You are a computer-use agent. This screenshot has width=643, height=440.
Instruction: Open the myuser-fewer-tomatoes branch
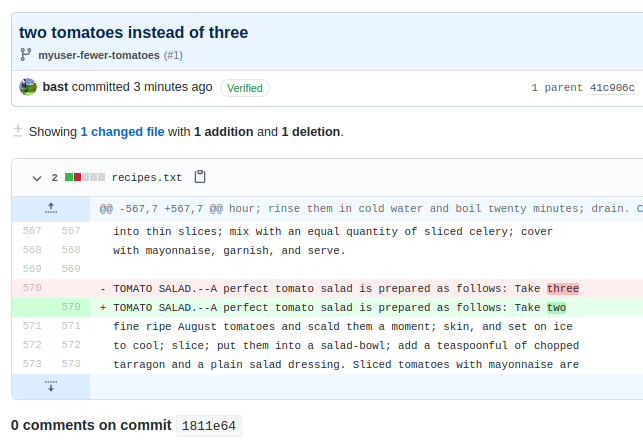99,55
